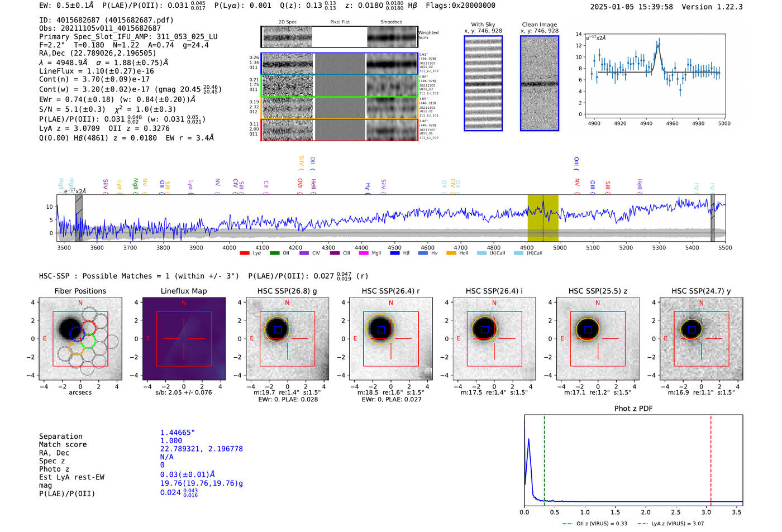Open the Fiber Positions cutout image
Screen dimensions: 782x532
point(80,339)
